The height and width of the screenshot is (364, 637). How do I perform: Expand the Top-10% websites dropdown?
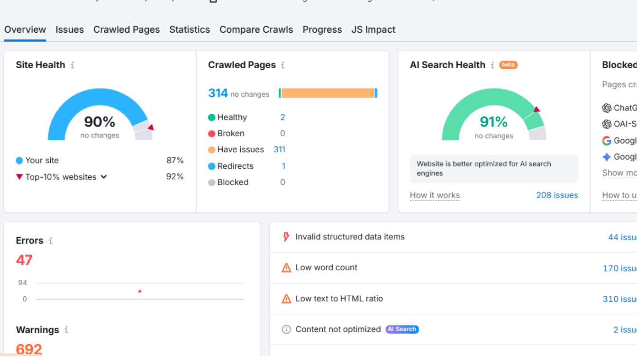click(104, 177)
